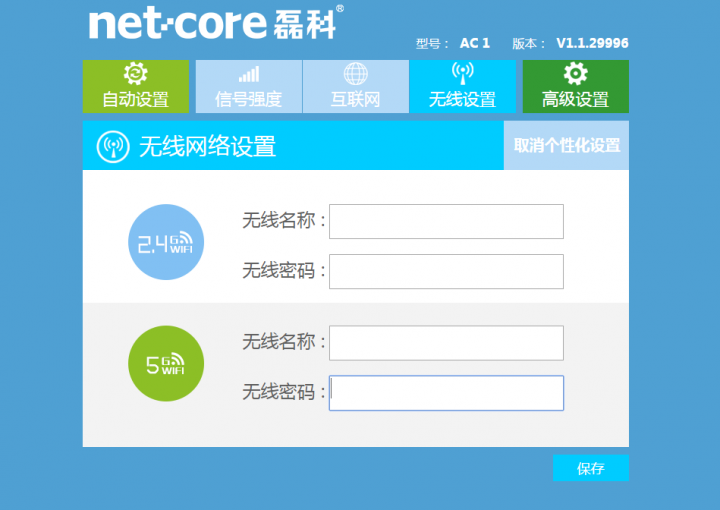This screenshot has width=720, height=510.
Task: Click the version text V1.1.29996
Action: pos(592,43)
